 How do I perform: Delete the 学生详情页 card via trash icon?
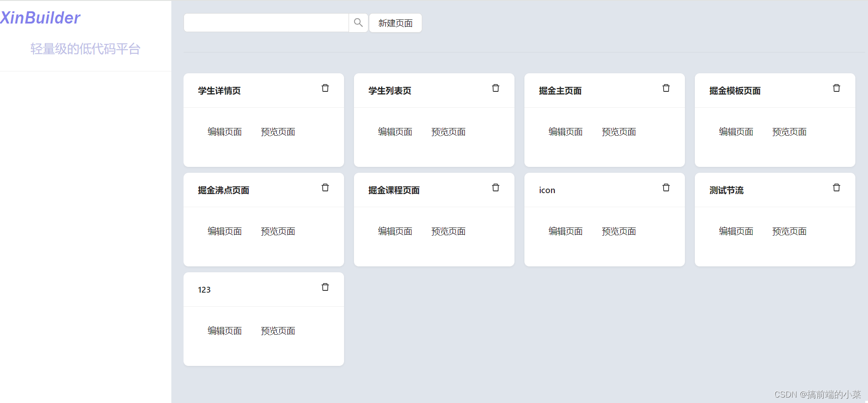pos(325,88)
